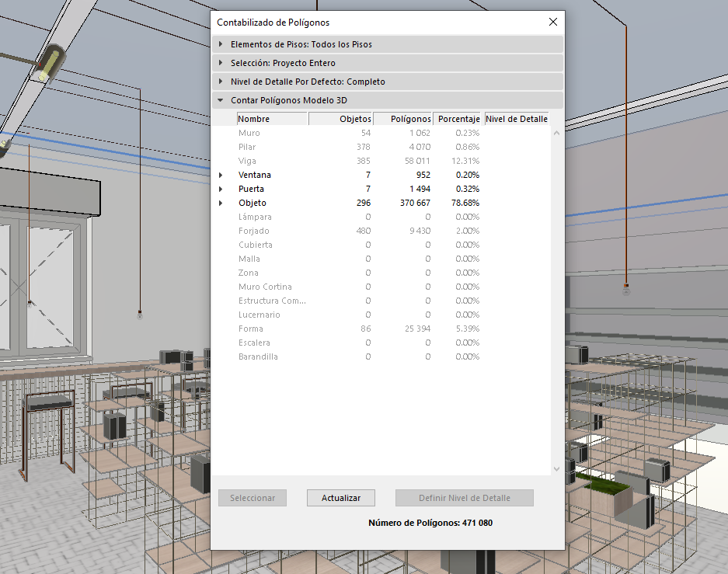Sort by the Objetos column header
The image size is (728, 574).
tap(341, 119)
